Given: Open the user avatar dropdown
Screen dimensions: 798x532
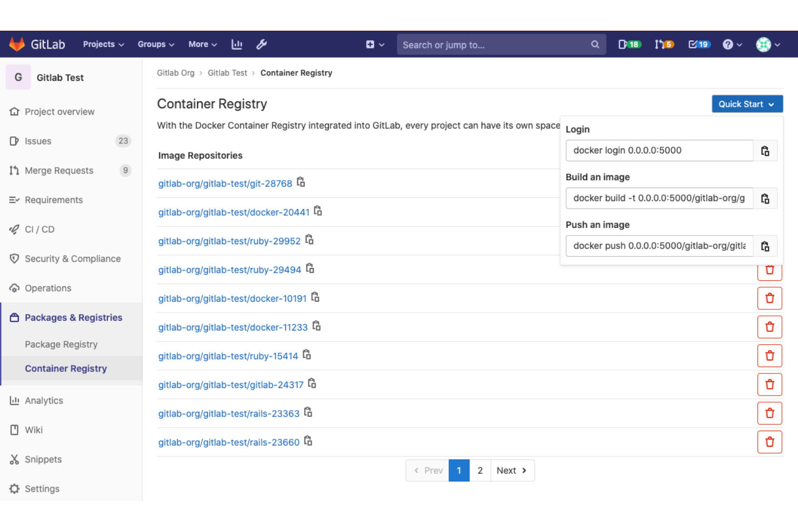Looking at the screenshot, I should [768, 44].
